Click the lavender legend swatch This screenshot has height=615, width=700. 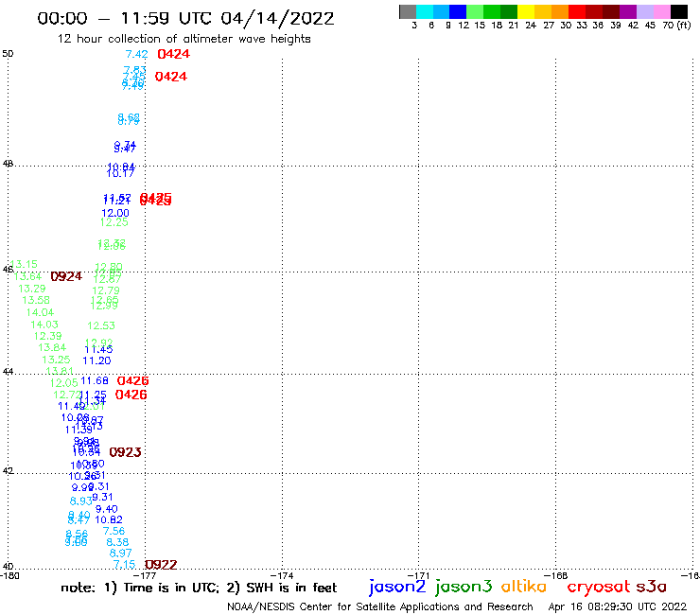[645, 11]
